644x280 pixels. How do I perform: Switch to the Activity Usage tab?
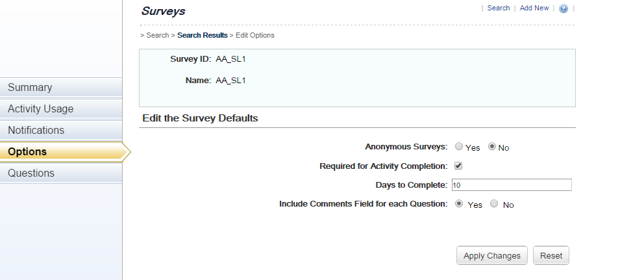(61, 108)
